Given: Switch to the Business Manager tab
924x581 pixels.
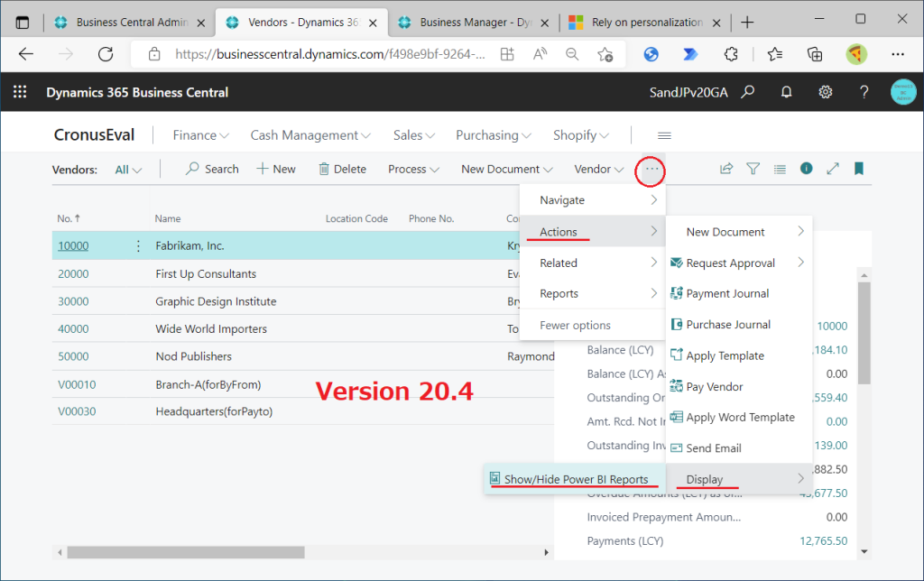Looking at the screenshot, I should [475, 23].
